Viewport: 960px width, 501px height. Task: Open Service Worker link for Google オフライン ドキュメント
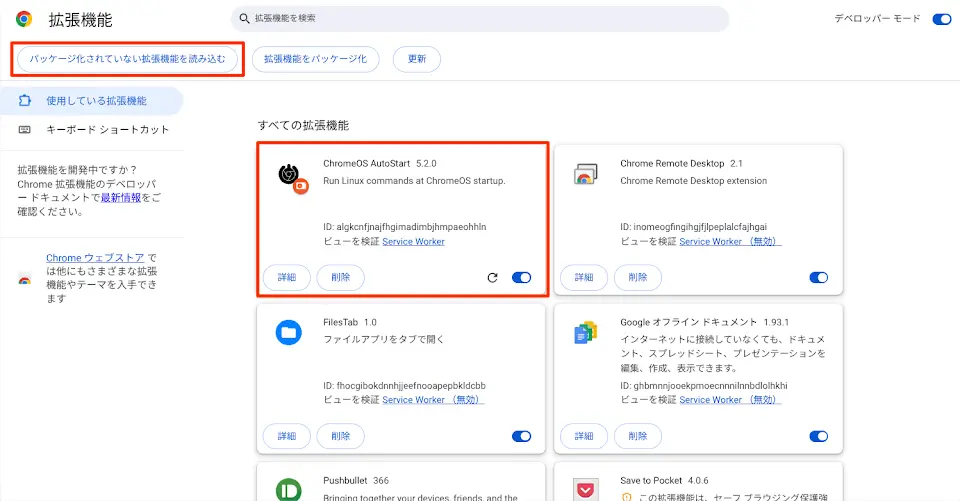[730, 399]
